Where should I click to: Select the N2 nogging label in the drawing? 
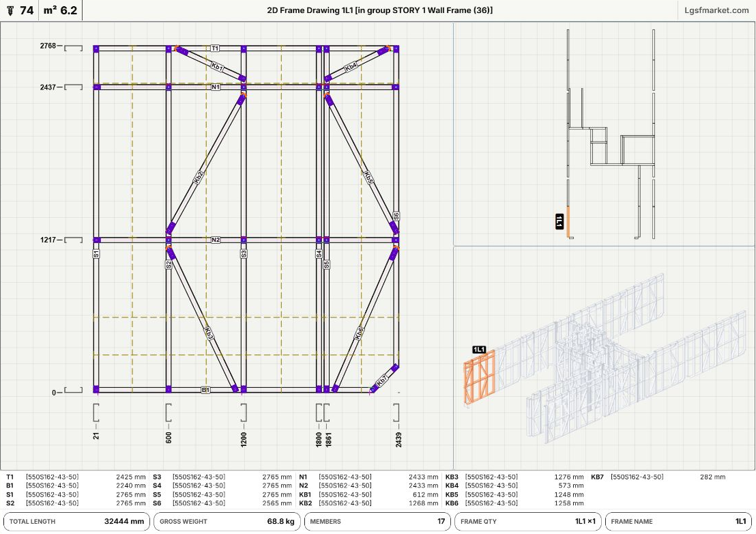coord(216,240)
